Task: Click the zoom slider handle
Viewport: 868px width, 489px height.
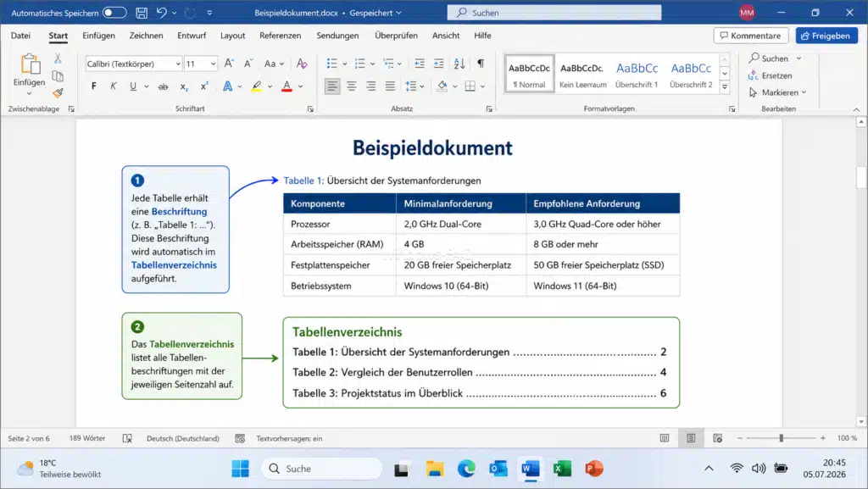Action: 781,438
